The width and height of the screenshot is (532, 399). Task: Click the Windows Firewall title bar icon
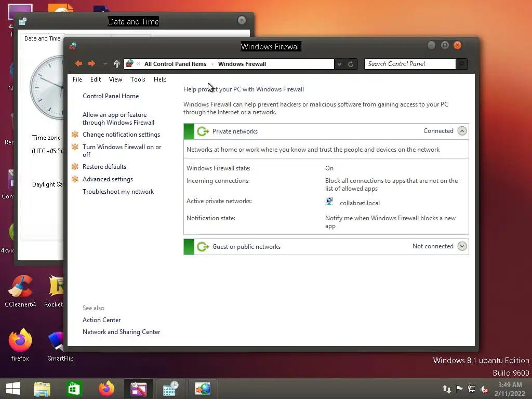73,46
